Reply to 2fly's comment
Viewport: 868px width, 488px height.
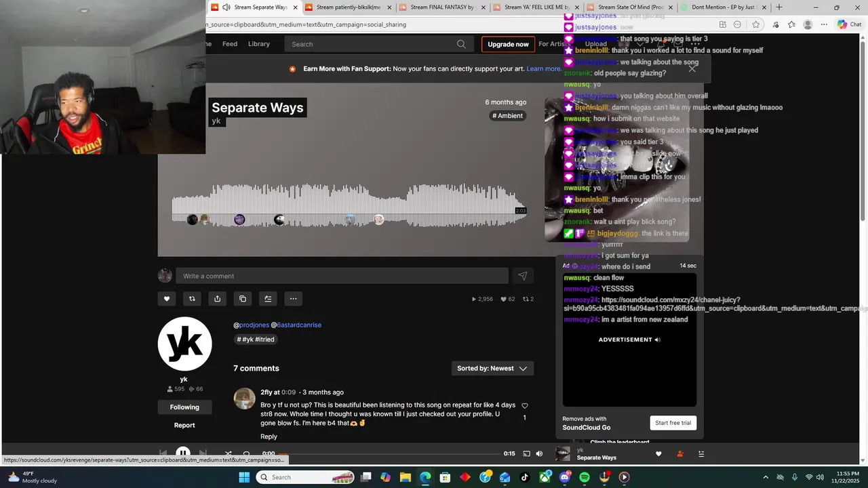[x=269, y=436]
